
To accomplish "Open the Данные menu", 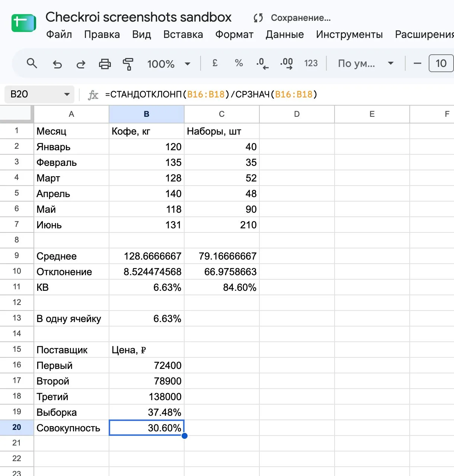I will click(x=285, y=35).
